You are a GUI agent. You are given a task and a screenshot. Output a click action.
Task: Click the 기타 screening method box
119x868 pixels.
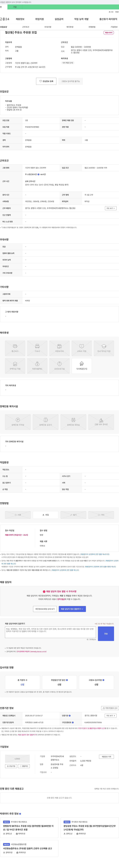[101, 515]
